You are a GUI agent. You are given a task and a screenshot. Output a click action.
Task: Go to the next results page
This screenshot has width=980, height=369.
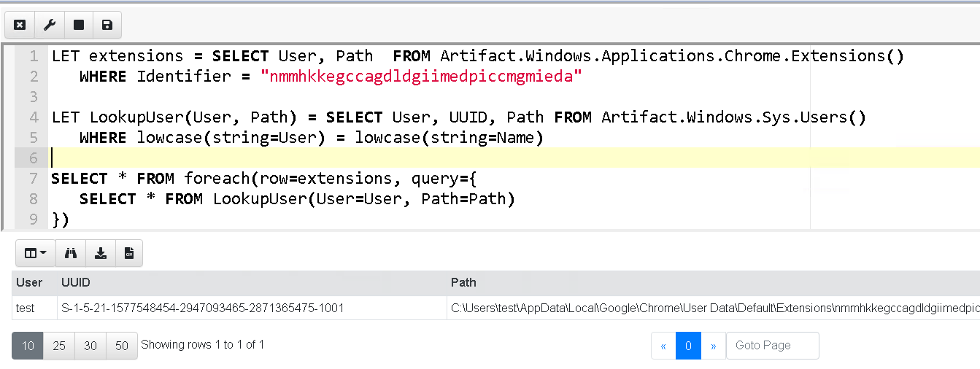point(713,346)
